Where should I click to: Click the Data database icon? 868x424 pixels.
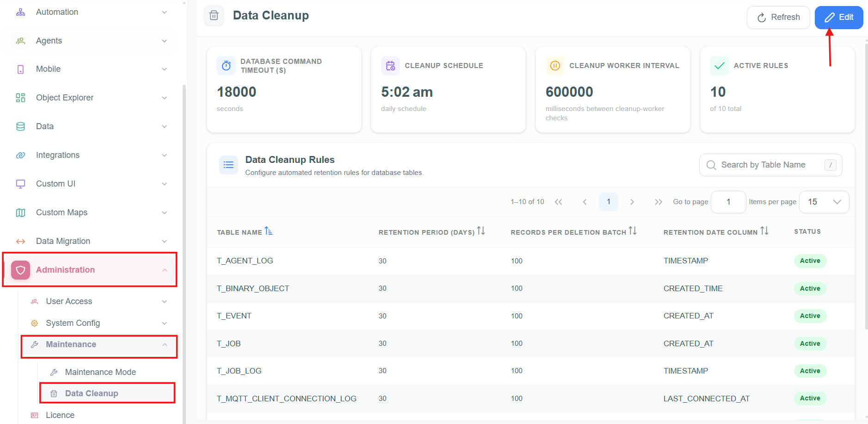(20, 126)
